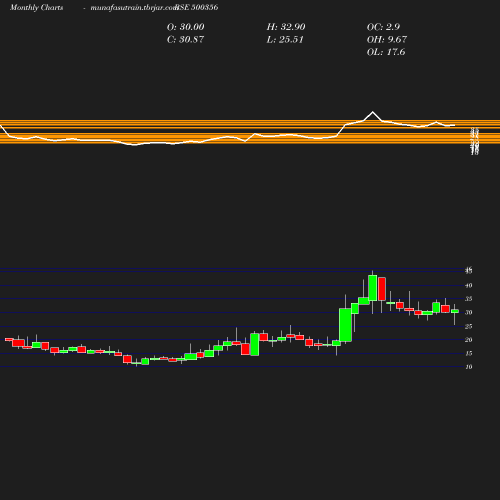
Task: Click the 30 price axis label
Action: (x=469, y=313)
